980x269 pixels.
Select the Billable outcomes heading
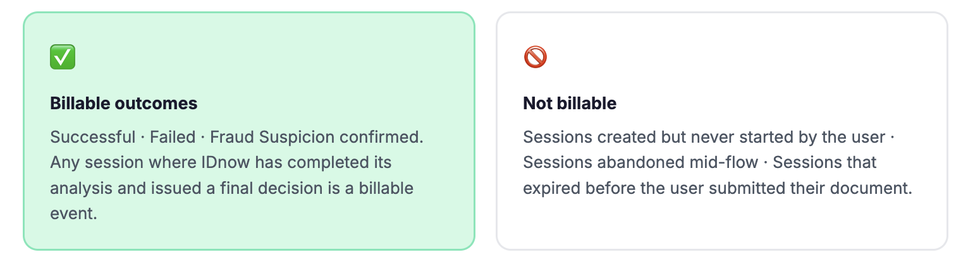coord(124,104)
